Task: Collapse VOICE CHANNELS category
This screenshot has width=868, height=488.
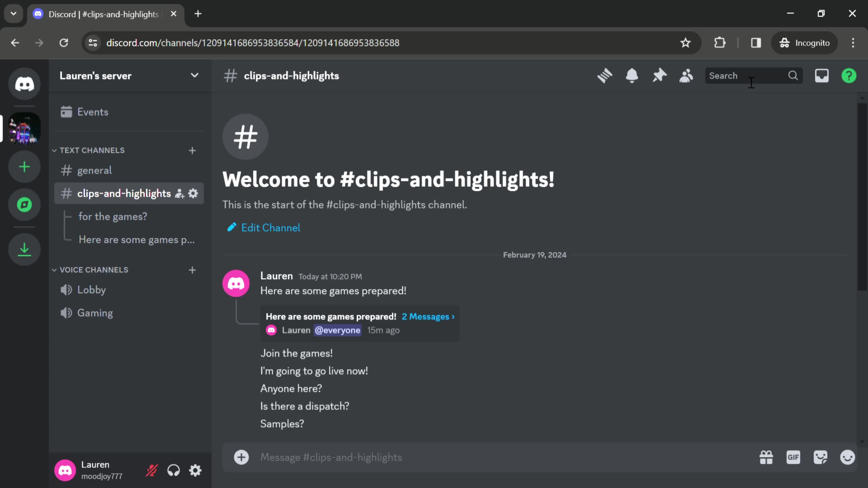Action: tap(90, 270)
